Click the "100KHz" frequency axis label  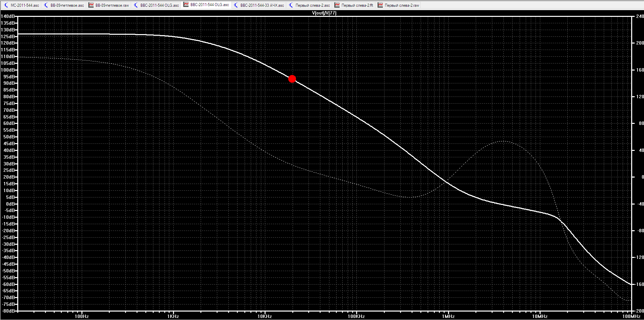(356, 316)
